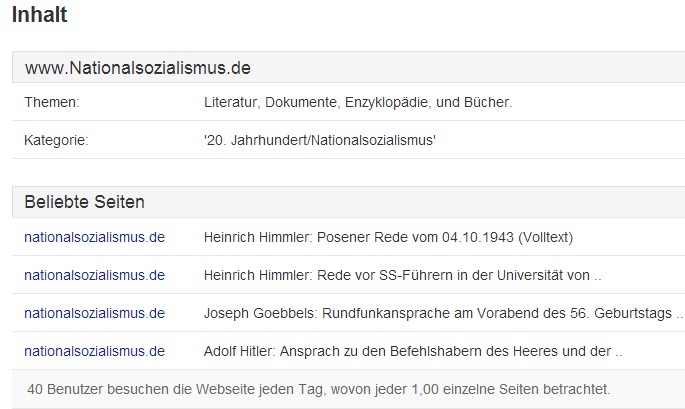Viewport: 685px width, 409px height.
Task: Open nationalsozialismus.de link in Adolf Hitler row
Action: point(94,351)
